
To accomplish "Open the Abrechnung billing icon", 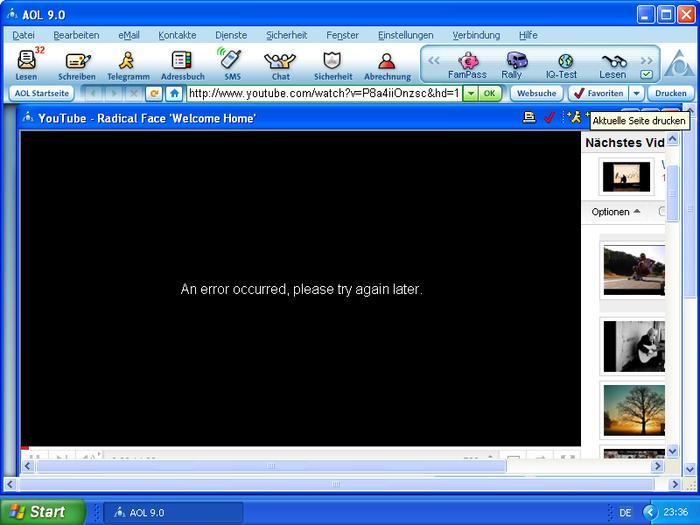I will (x=387, y=65).
